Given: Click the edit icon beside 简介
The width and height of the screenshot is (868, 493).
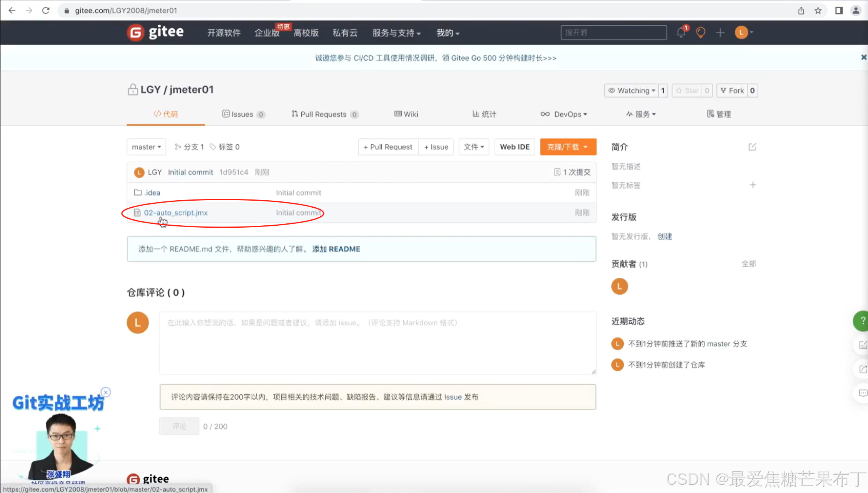Looking at the screenshot, I should click(752, 147).
